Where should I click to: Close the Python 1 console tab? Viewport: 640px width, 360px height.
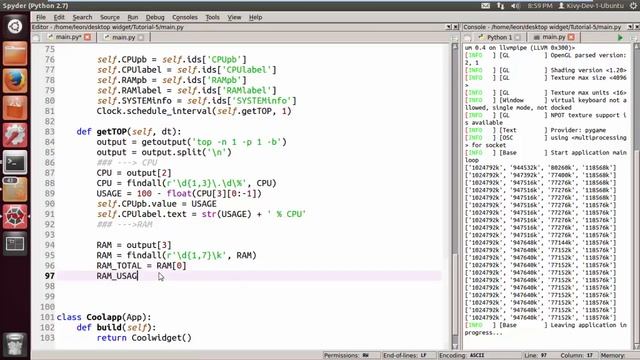point(518,37)
